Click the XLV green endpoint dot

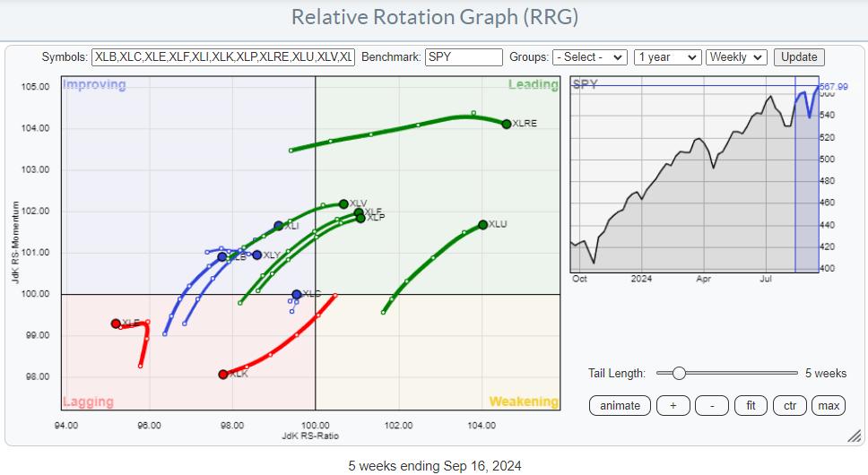click(x=343, y=203)
